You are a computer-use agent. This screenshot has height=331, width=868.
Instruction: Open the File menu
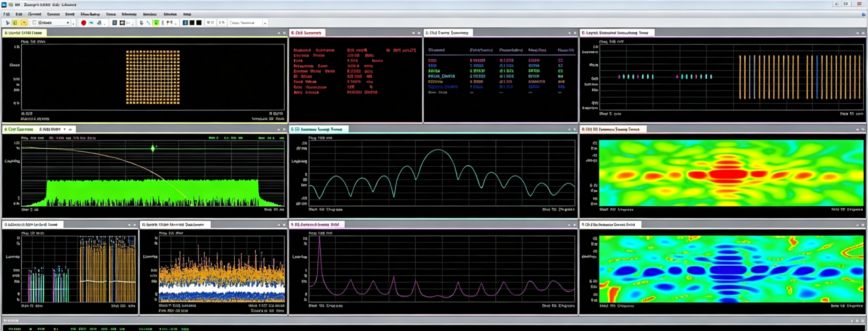tap(6, 14)
